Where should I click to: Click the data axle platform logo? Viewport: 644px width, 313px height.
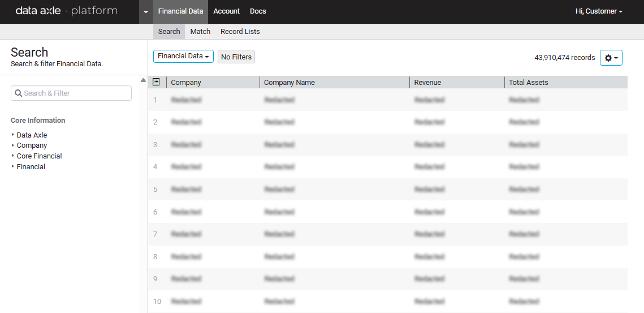point(67,11)
